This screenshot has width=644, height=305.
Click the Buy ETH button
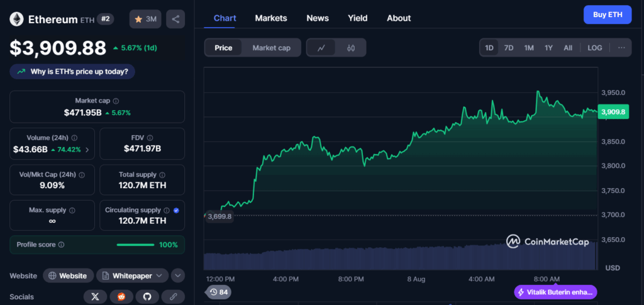click(x=608, y=14)
